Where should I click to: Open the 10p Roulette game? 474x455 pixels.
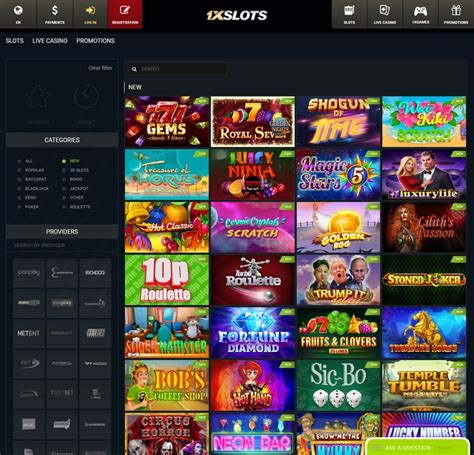tap(167, 280)
